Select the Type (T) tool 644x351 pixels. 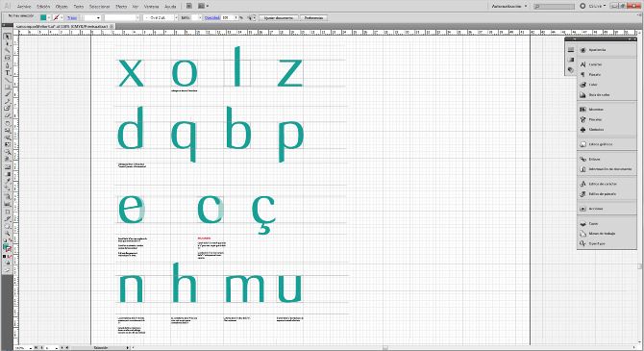point(7,73)
